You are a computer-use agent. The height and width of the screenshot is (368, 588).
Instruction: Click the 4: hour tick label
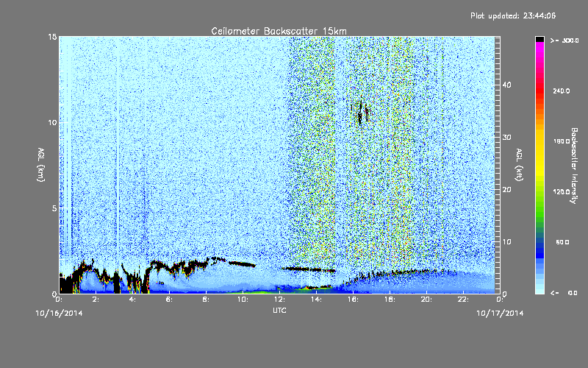[x=133, y=300]
